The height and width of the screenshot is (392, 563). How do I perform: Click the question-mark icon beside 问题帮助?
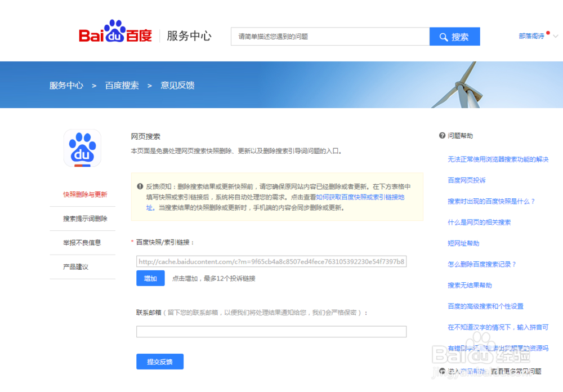(x=441, y=135)
